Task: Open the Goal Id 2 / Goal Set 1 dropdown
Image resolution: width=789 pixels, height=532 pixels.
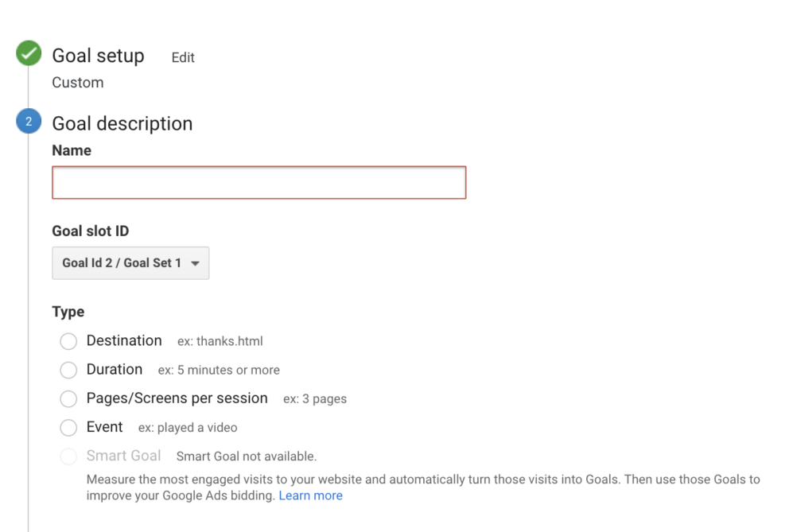Action: tap(130, 263)
